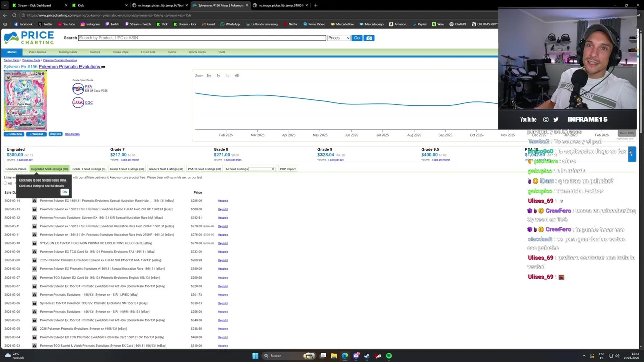Switch to Grade 7 Sold Listings tab

click(89, 169)
